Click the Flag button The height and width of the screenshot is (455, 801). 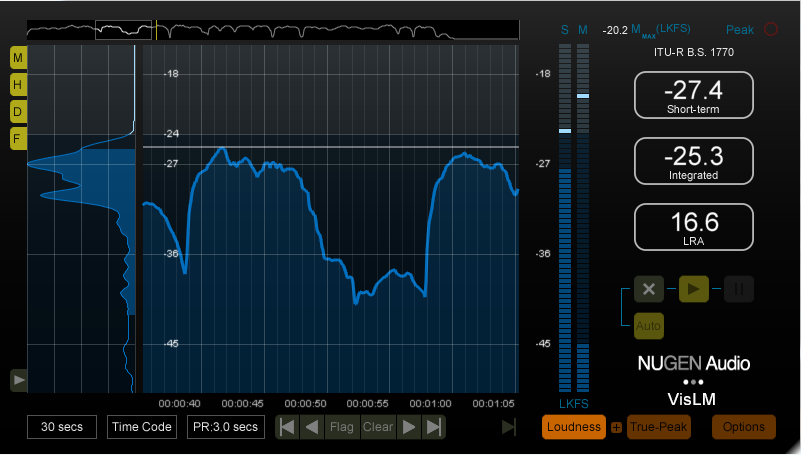click(x=342, y=427)
